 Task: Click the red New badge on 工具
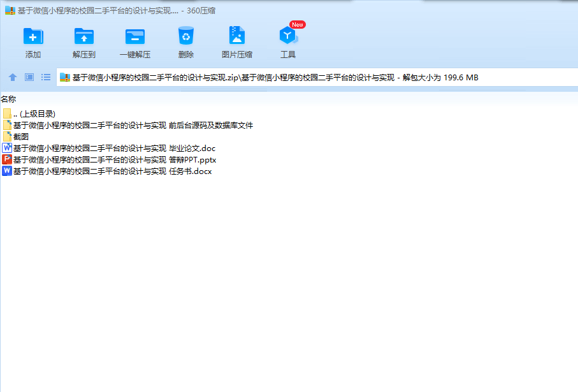[x=298, y=25]
